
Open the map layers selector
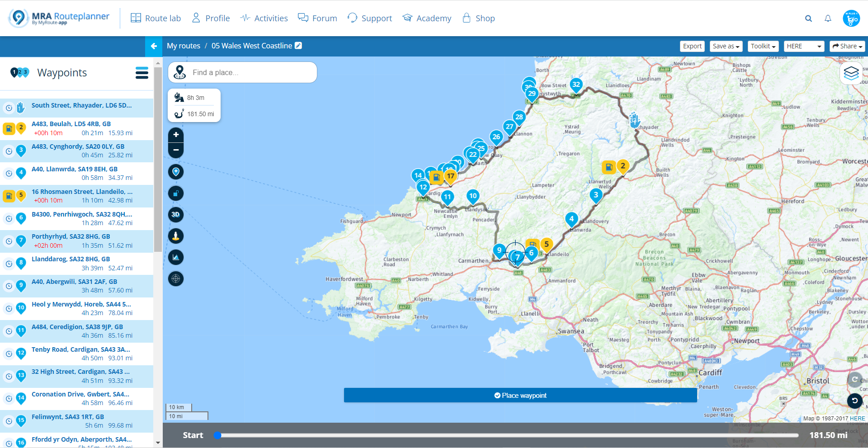tap(851, 73)
